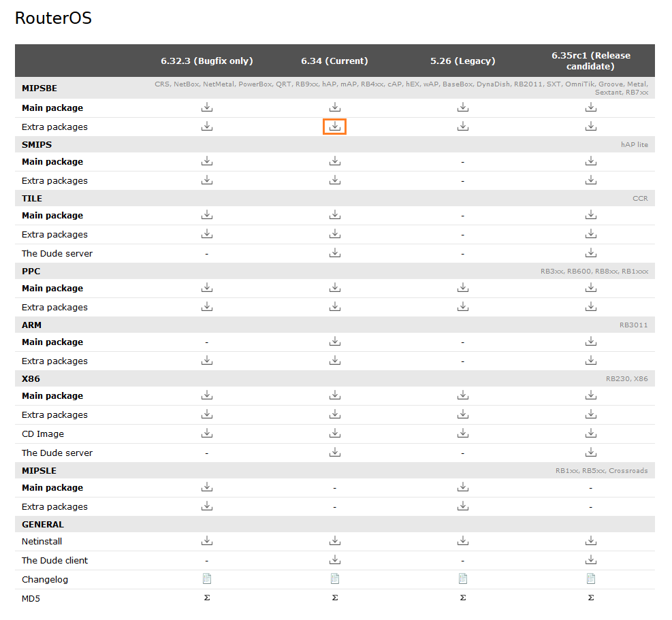Open Changelog for 6.34 Current

(x=334, y=579)
